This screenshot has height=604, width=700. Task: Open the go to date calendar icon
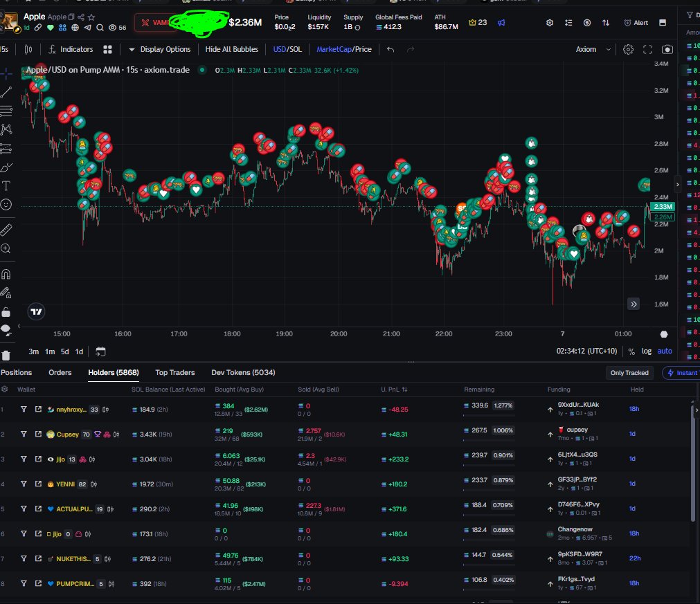[x=100, y=351]
